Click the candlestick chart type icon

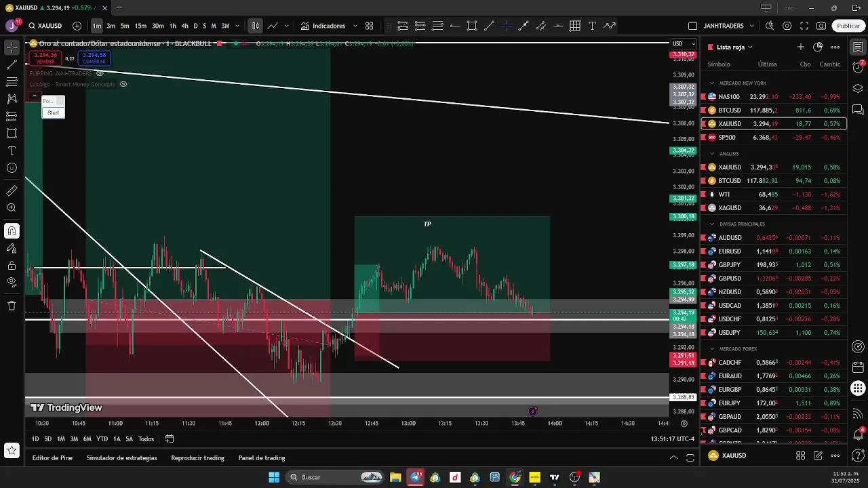point(255,26)
